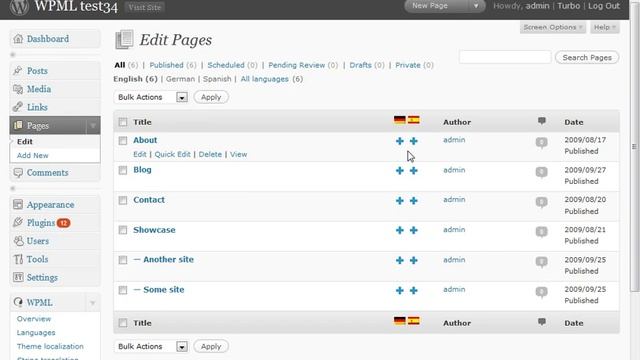The width and height of the screenshot is (640, 360).
Task: Click the German flag in table header
Action: coord(400,120)
